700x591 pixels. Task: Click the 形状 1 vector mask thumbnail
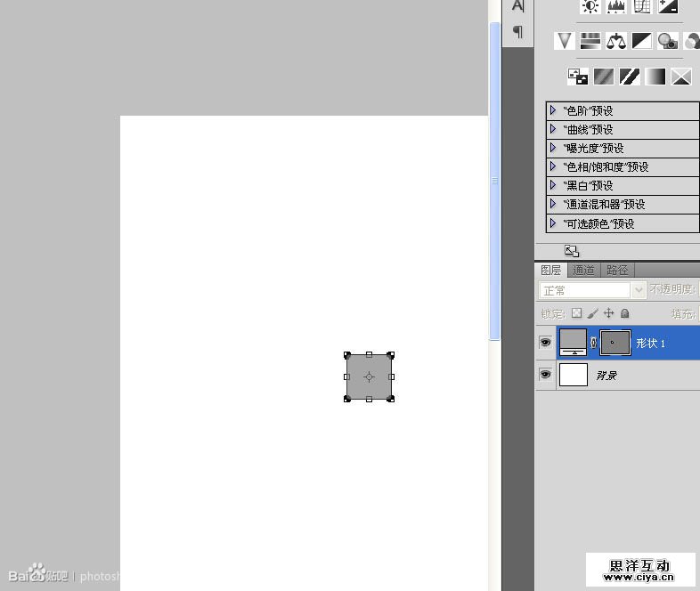point(615,343)
